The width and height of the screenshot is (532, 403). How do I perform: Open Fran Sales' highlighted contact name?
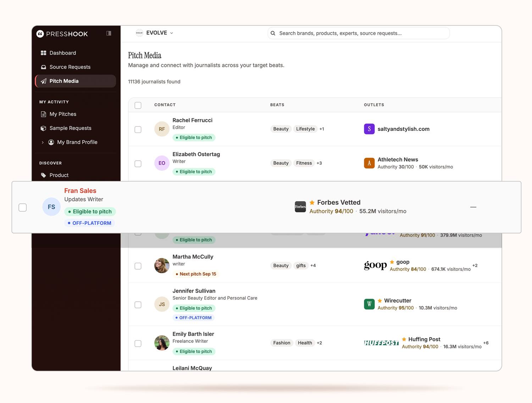tap(80, 191)
